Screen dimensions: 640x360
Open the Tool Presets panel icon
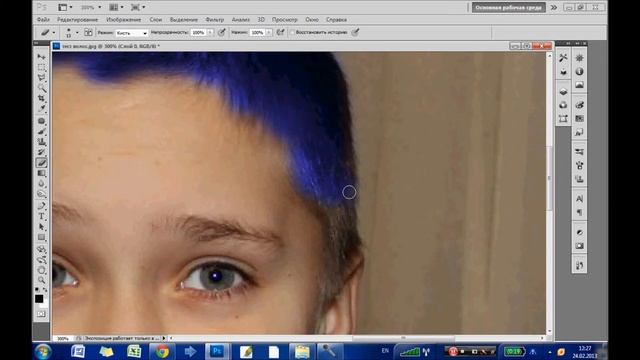pyautogui.click(x=563, y=58)
